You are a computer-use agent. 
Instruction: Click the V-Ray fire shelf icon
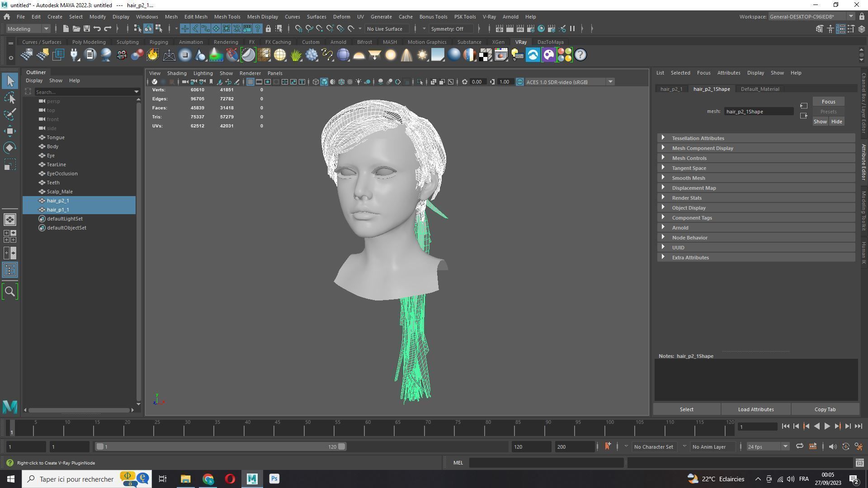pos(153,55)
